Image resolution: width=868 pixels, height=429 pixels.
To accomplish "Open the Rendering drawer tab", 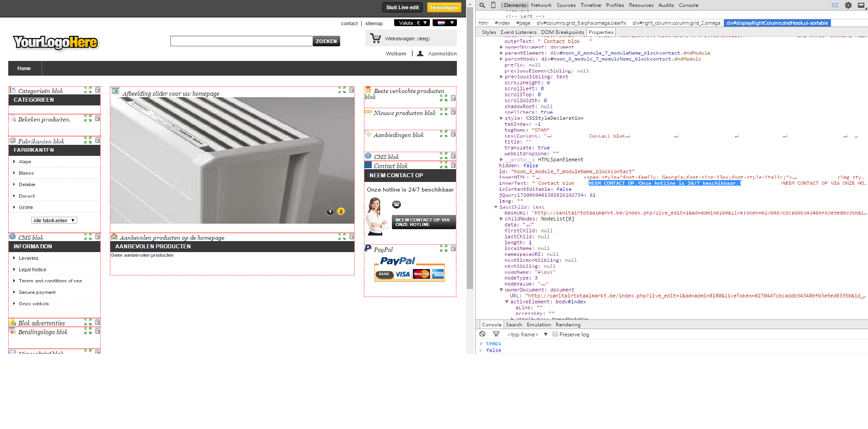I will pyautogui.click(x=568, y=324).
